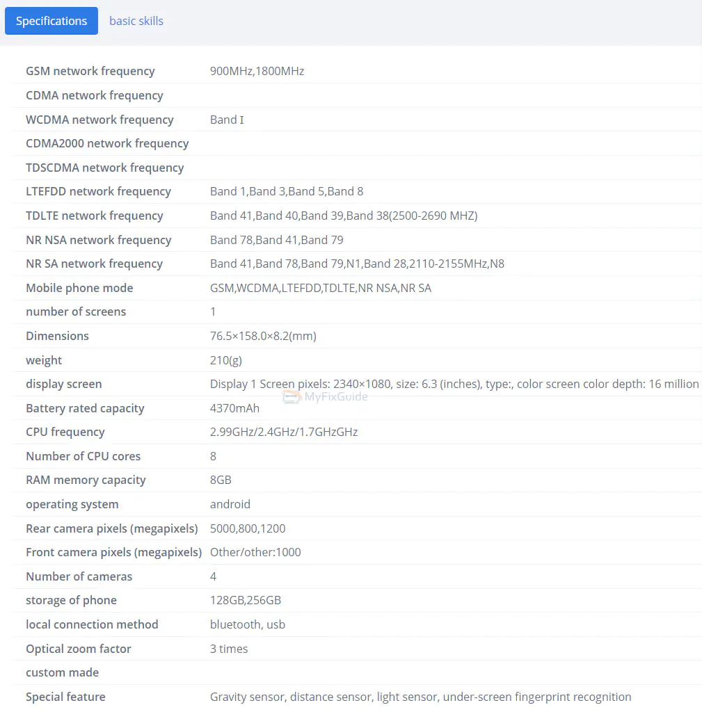Select the number of cameras value 4
Screen dimensions: 702x728
click(213, 576)
